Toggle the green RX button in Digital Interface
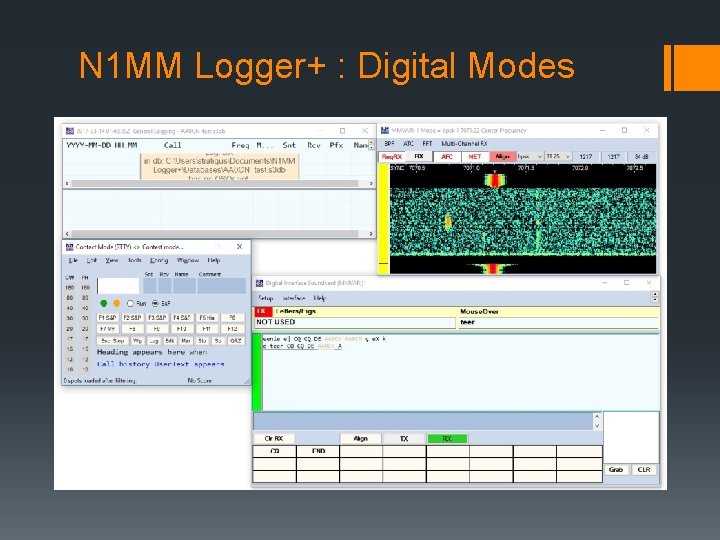 coord(447,439)
